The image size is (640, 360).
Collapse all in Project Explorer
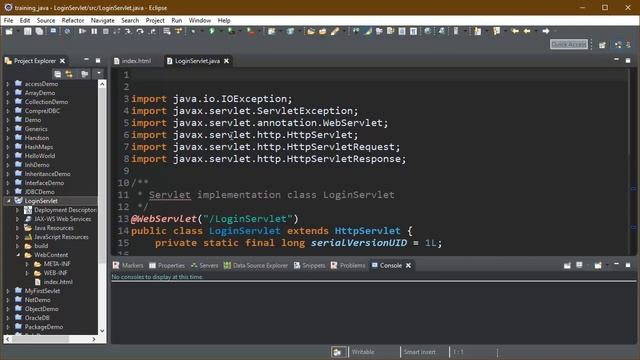58,74
